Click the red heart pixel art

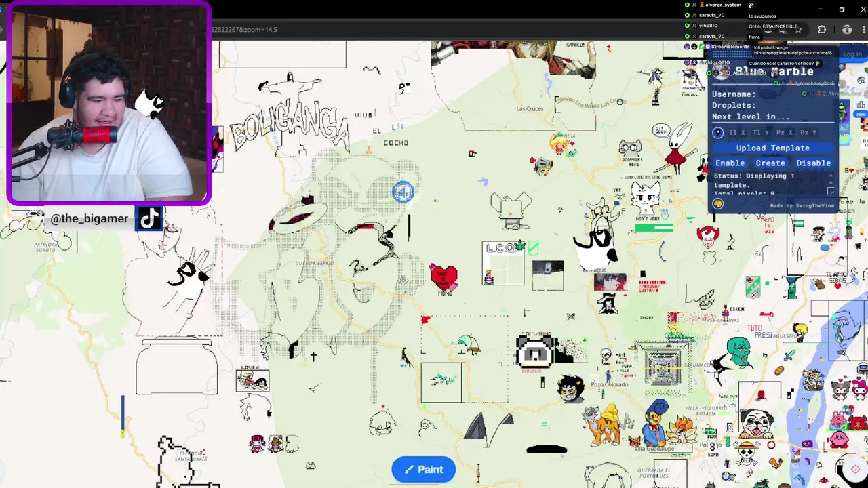point(443,277)
